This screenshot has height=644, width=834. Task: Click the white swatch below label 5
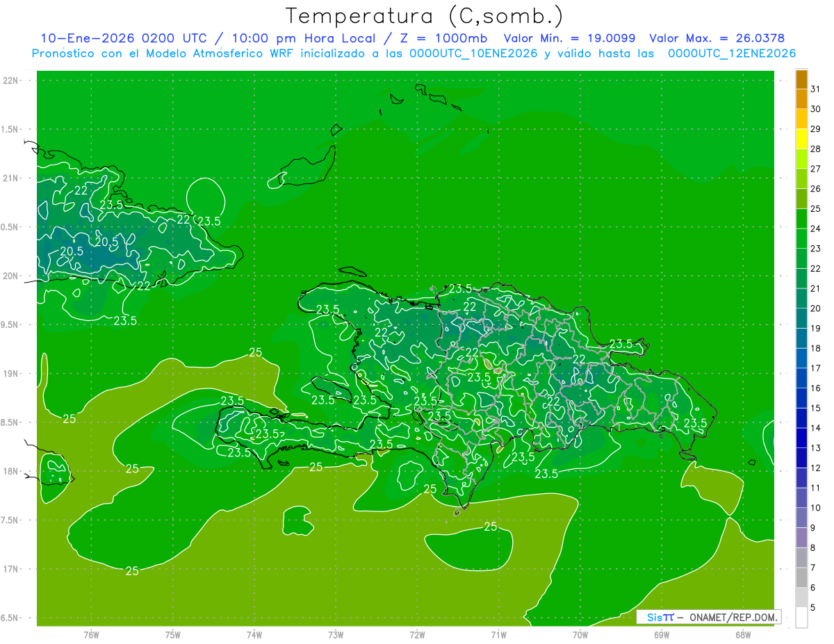pyautogui.click(x=802, y=617)
